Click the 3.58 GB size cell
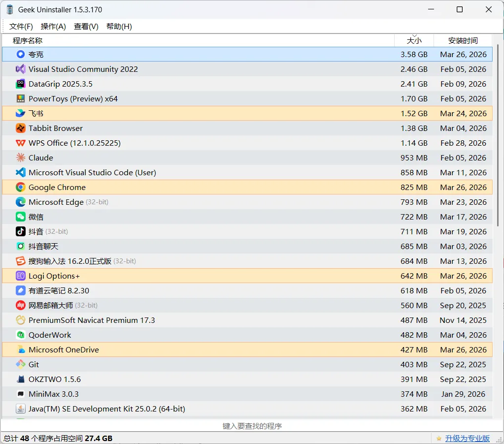 [414, 54]
